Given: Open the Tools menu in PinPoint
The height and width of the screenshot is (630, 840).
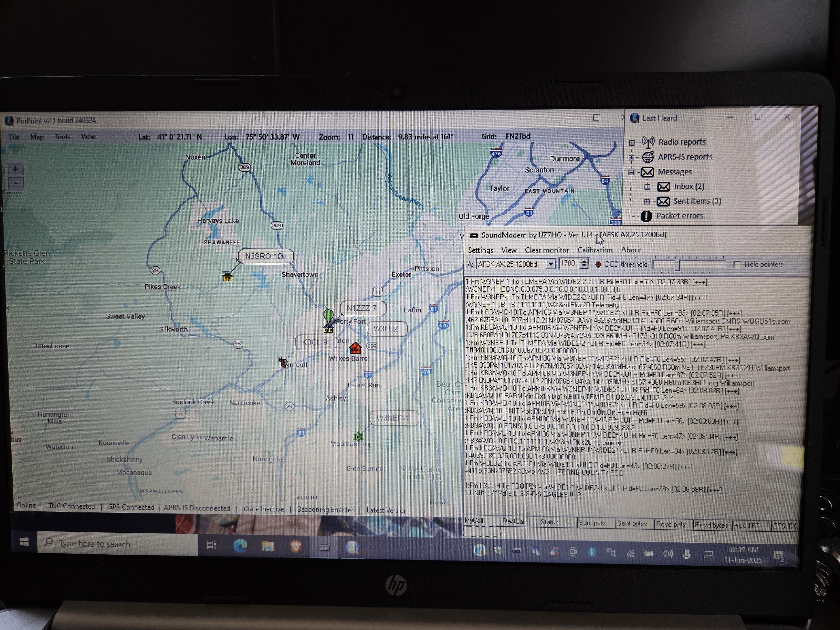Looking at the screenshot, I should tap(62, 137).
